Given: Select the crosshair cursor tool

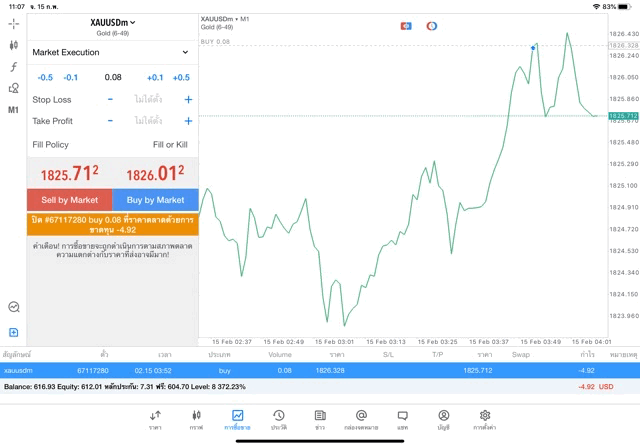Looking at the screenshot, I should (x=13, y=24).
